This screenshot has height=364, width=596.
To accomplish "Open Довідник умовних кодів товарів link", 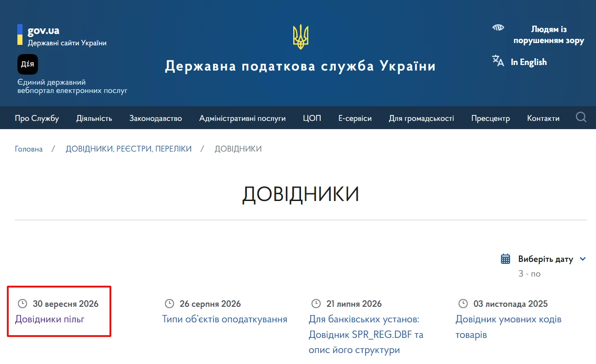I will coord(509,327).
